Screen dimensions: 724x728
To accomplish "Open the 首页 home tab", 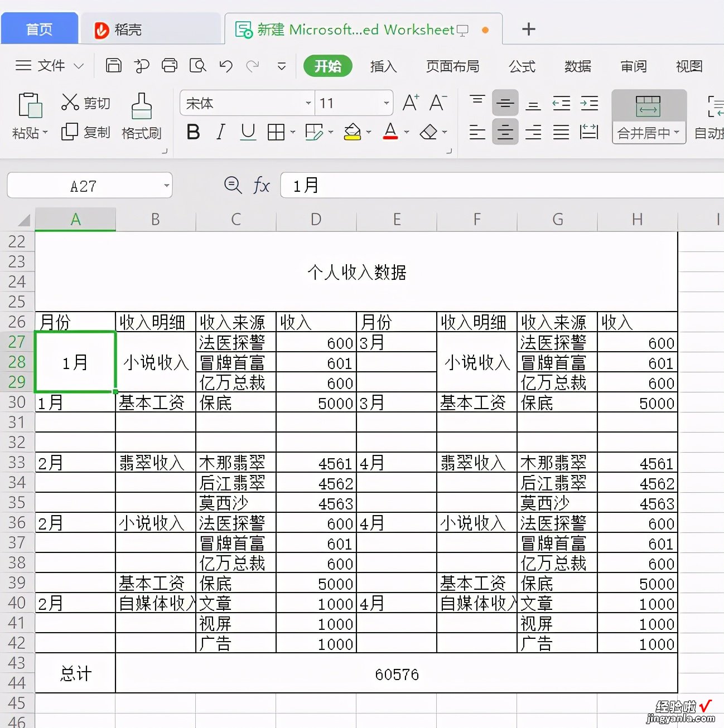I will (39, 28).
